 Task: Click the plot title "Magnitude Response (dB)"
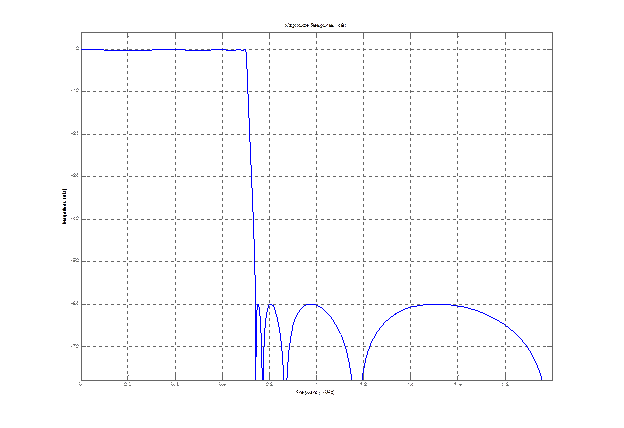pos(316,25)
